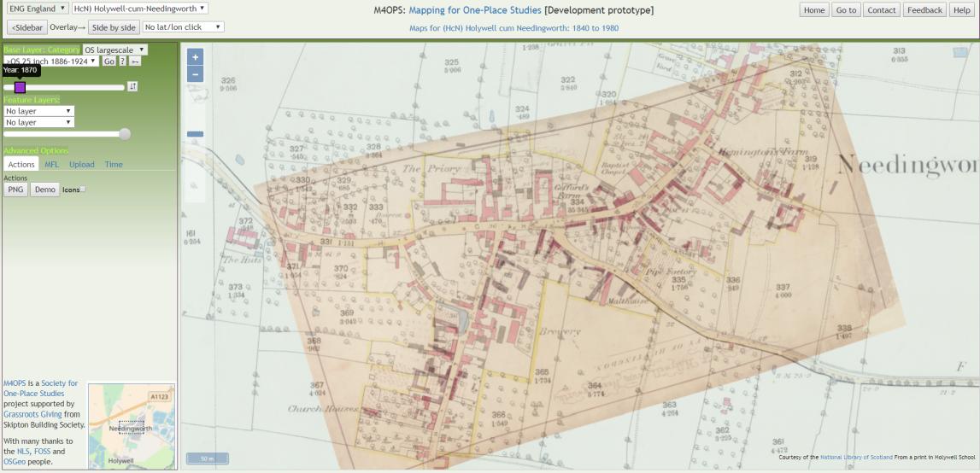The height and width of the screenshot is (473, 980).
Task: Zoom out with the map minus button
Action: click(195, 74)
